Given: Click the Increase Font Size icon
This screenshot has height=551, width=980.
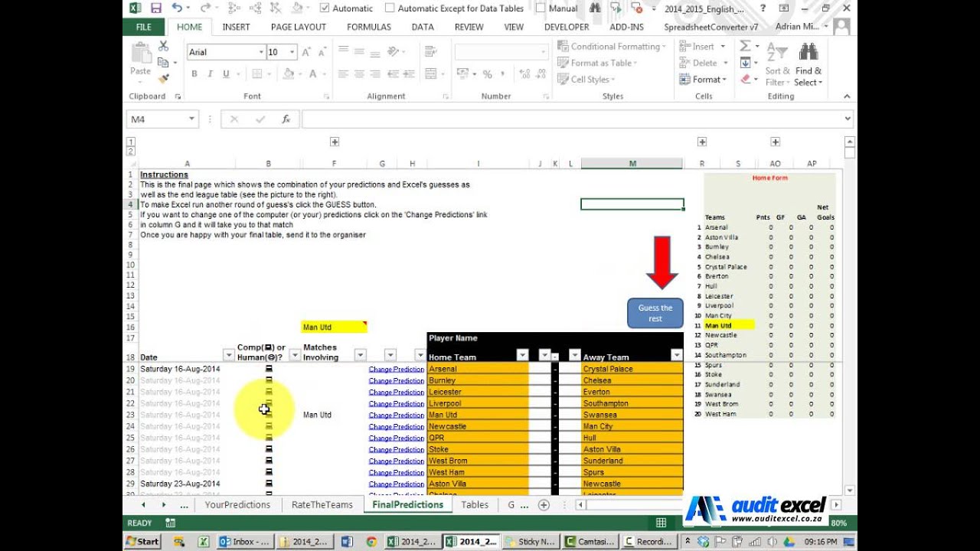Looking at the screenshot, I should click(306, 52).
